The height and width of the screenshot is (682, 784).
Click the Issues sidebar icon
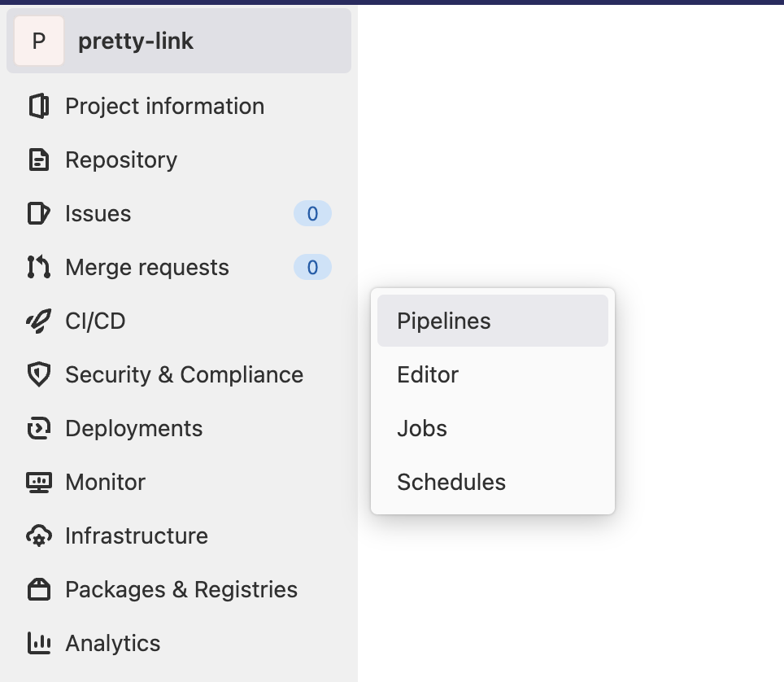38,214
